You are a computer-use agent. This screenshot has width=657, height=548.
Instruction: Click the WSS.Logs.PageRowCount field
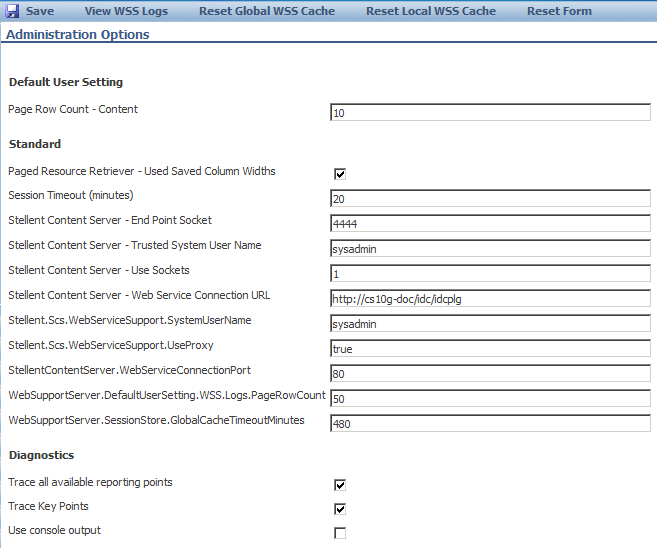point(490,398)
